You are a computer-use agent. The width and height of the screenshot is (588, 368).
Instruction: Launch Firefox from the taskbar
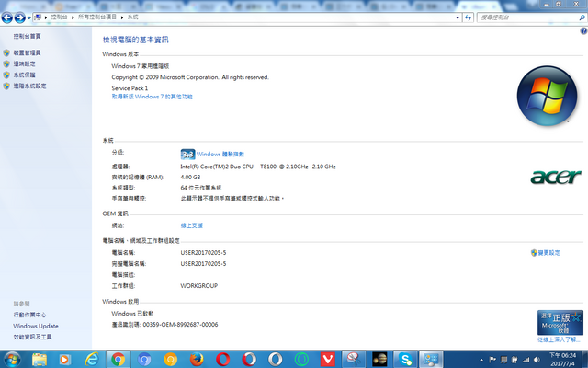click(x=197, y=360)
